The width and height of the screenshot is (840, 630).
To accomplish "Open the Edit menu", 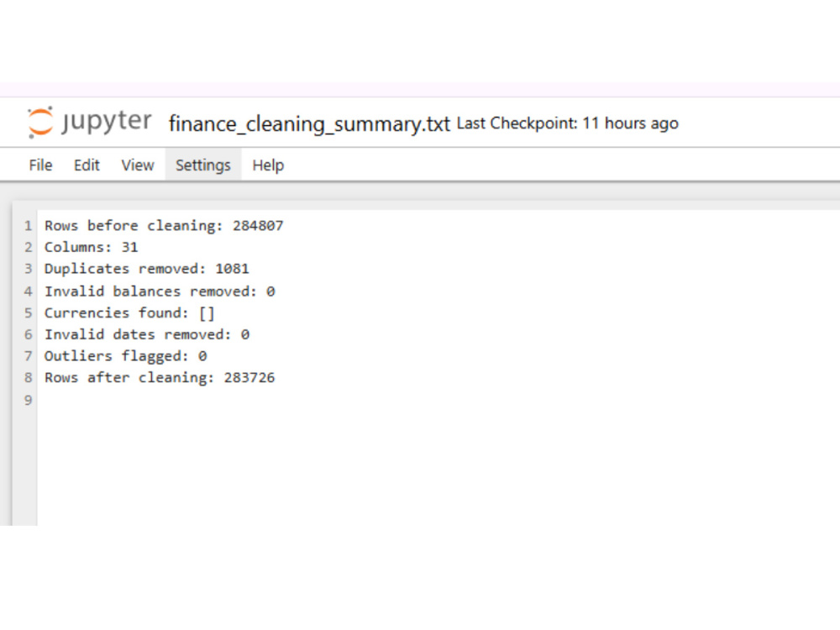I will [87, 165].
